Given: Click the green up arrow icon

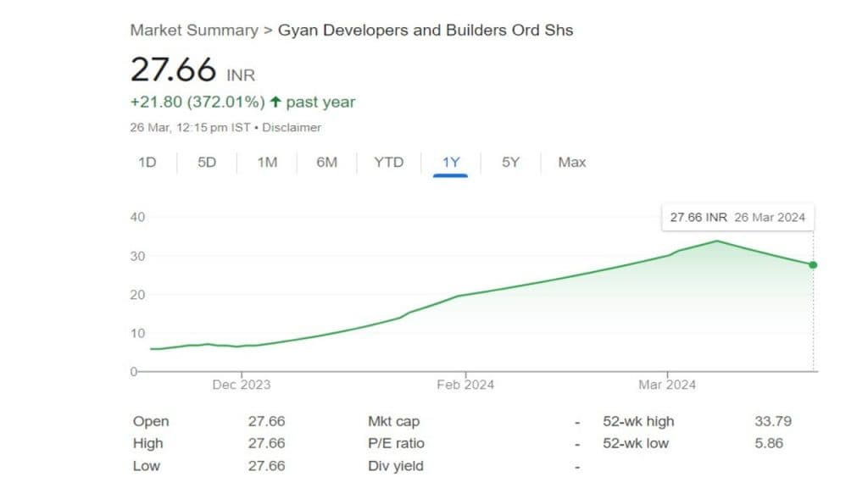Looking at the screenshot, I should 275,103.
